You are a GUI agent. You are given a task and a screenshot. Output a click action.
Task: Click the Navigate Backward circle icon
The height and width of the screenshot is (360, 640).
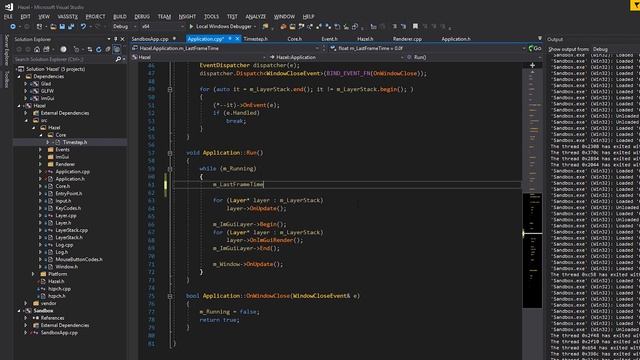tap(13, 27)
